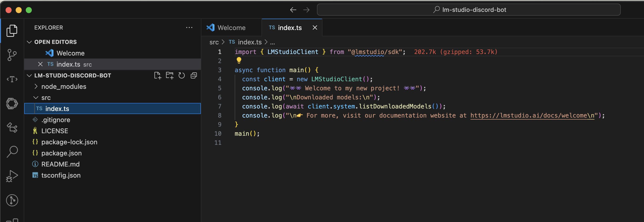Open the README.md file

113,164
